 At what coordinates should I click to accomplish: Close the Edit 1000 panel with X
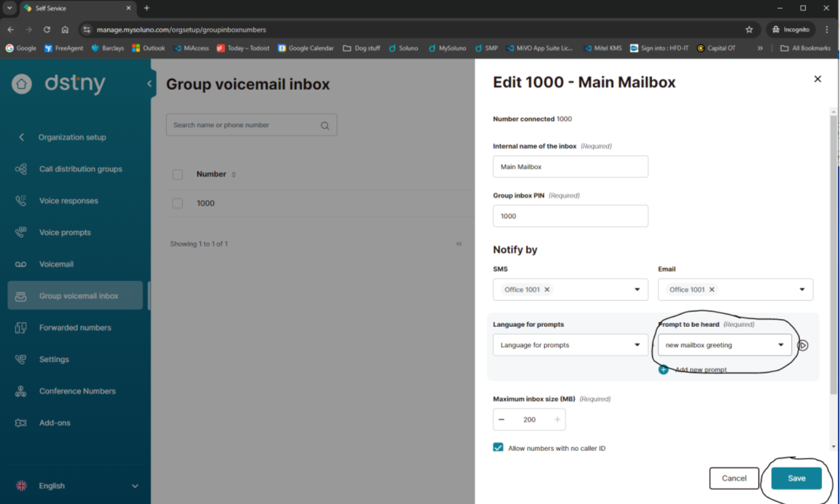[x=817, y=79]
